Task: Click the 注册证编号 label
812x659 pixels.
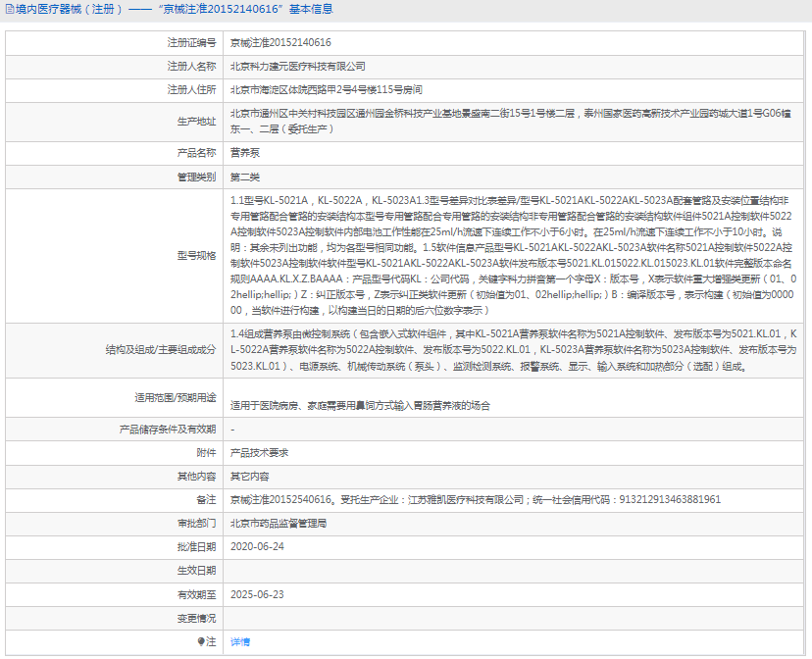Action: click(191, 42)
